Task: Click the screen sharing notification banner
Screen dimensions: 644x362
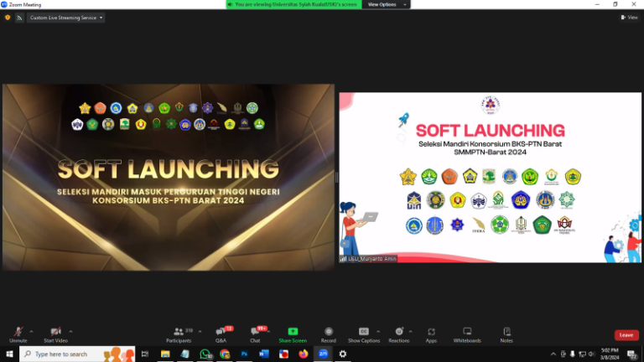Action: tap(293, 4)
